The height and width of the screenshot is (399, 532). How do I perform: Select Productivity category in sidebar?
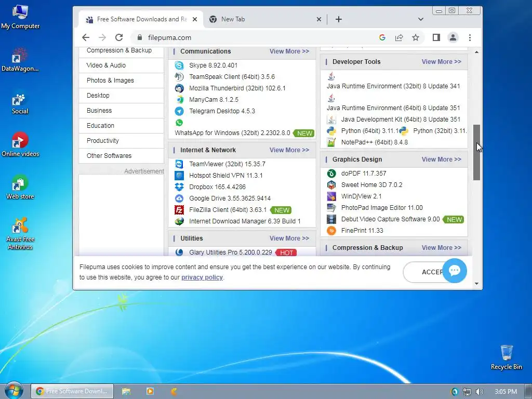(121, 140)
